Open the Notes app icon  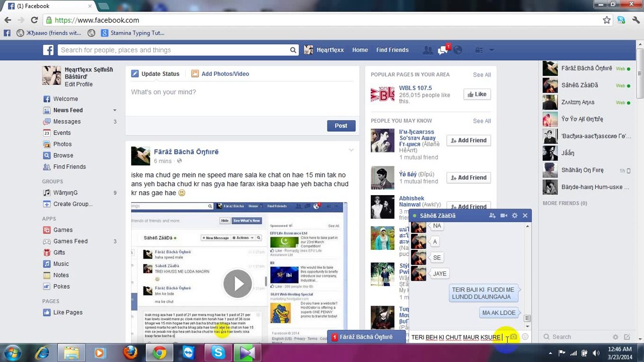[47, 275]
